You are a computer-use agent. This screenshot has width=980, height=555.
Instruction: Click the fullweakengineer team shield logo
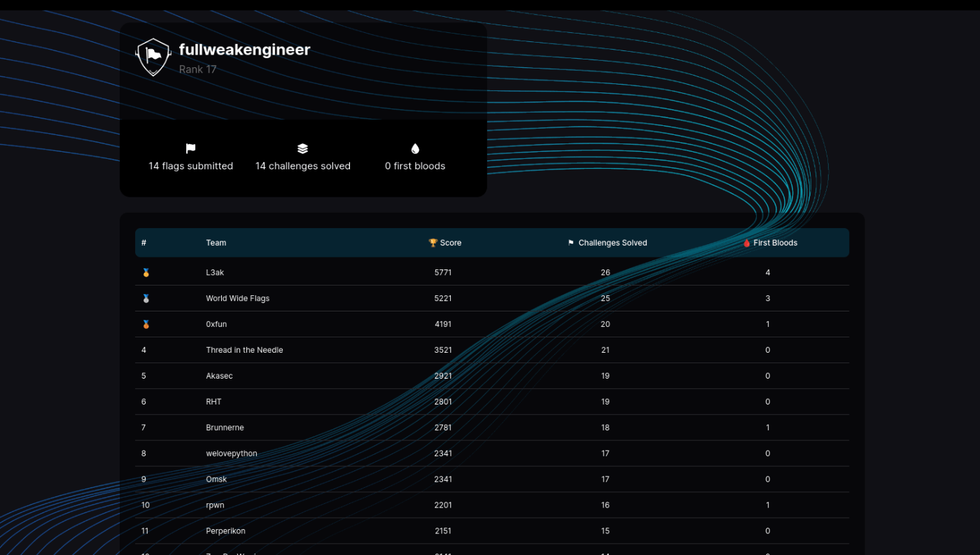(153, 57)
